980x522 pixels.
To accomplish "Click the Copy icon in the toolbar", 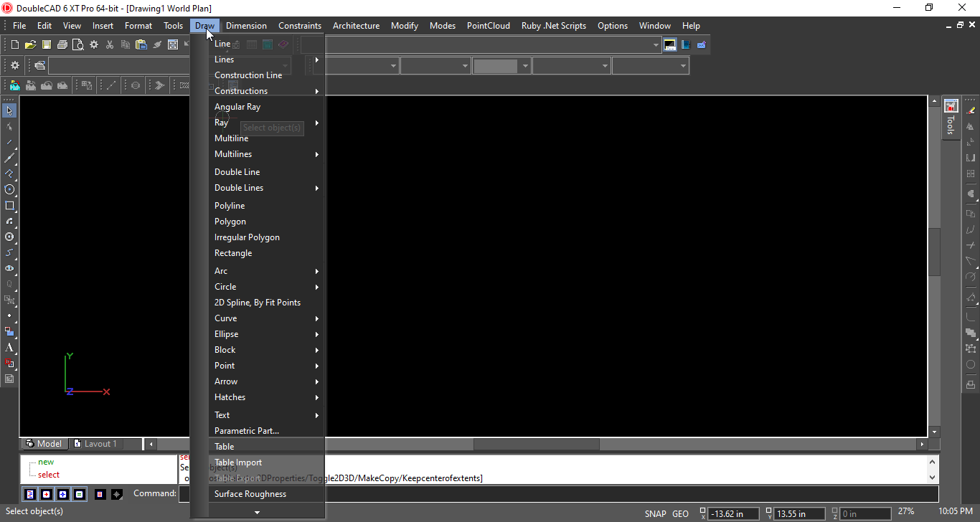I will coord(126,44).
